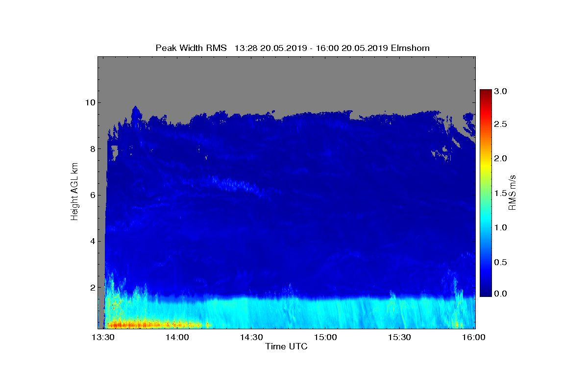Click the colorbar value 1.5
Screen dimensions: 588x392
pyautogui.click(x=501, y=194)
